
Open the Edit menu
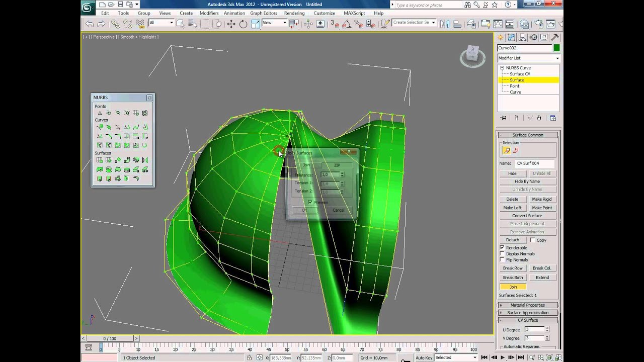tap(105, 13)
